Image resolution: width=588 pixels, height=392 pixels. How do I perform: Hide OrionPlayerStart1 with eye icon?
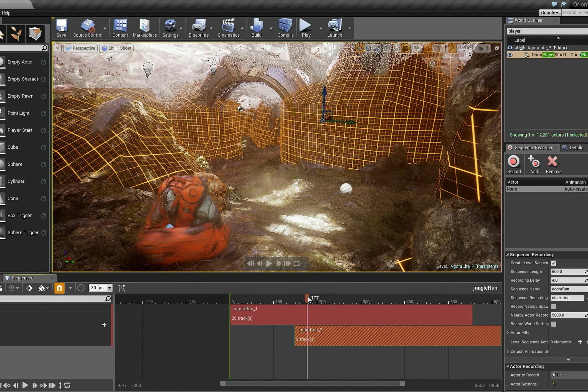(510, 55)
